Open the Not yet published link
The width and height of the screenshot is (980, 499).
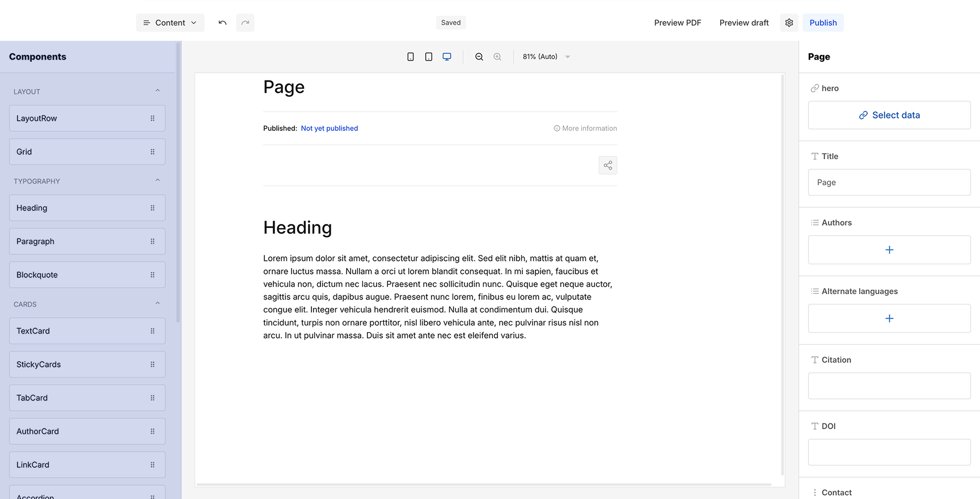point(330,129)
